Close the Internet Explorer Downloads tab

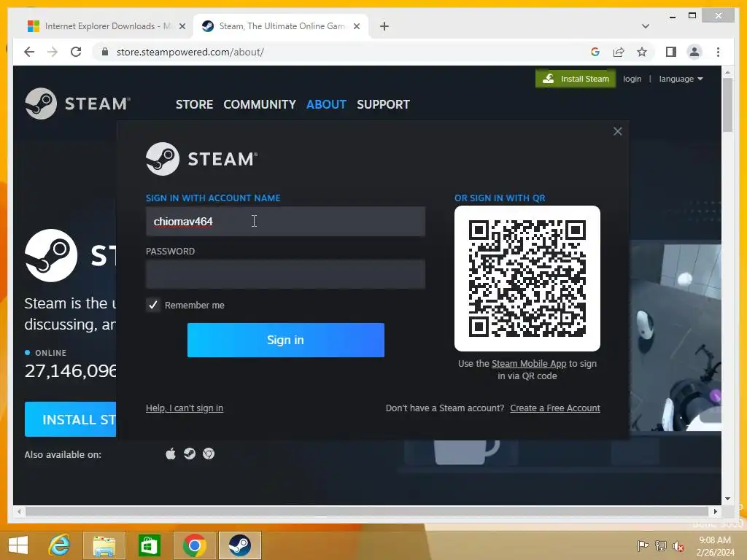click(182, 26)
